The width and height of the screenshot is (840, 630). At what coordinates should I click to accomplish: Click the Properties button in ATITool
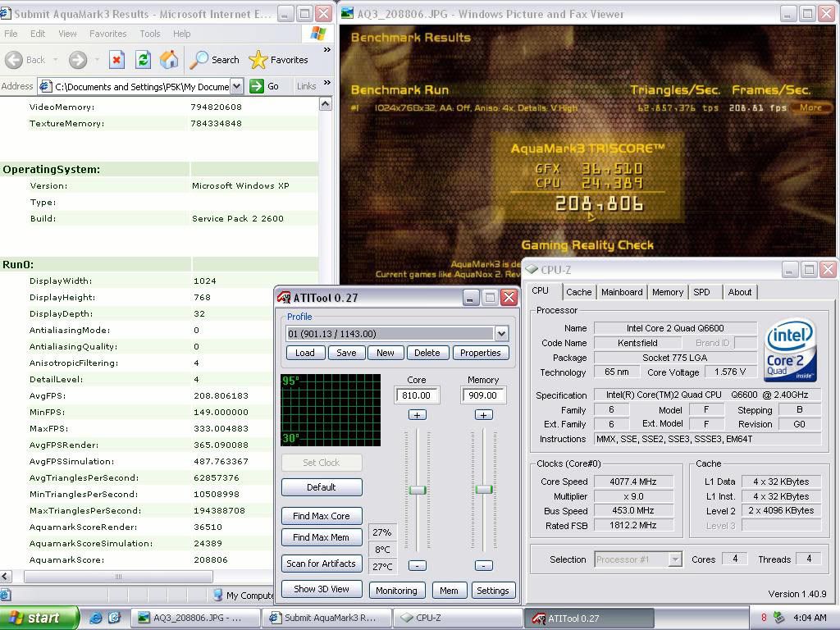click(x=481, y=353)
